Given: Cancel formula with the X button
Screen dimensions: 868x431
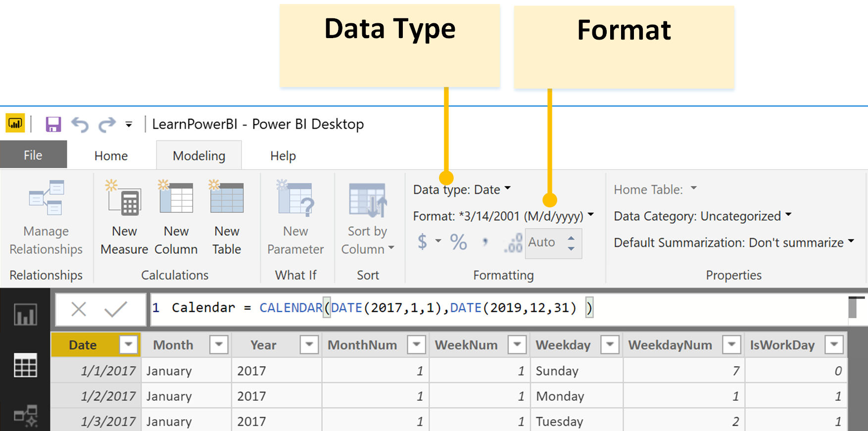Looking at the screenshot, I should 79,309.
